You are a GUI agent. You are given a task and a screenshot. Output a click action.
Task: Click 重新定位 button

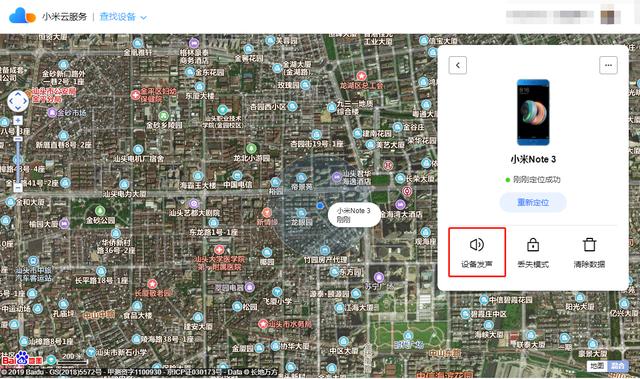coord(533,202)
